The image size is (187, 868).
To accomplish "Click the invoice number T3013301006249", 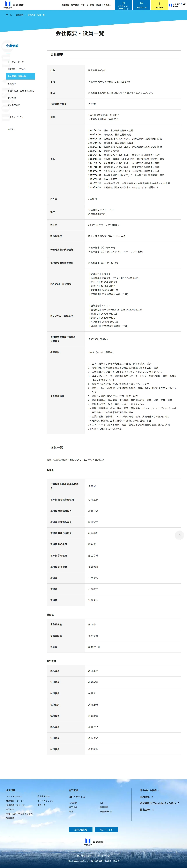I will 98,339.
